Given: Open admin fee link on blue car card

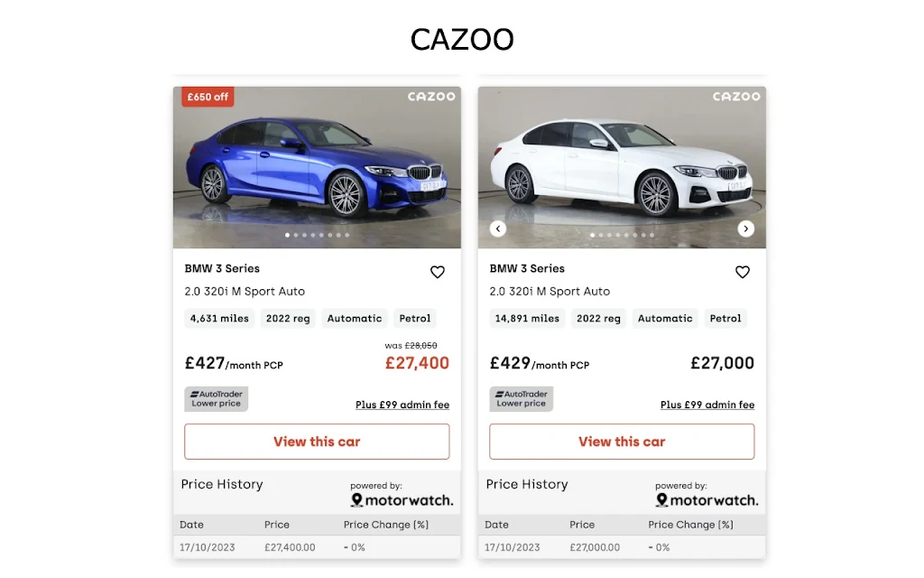Looking at the screenshot, I should 402,406.
